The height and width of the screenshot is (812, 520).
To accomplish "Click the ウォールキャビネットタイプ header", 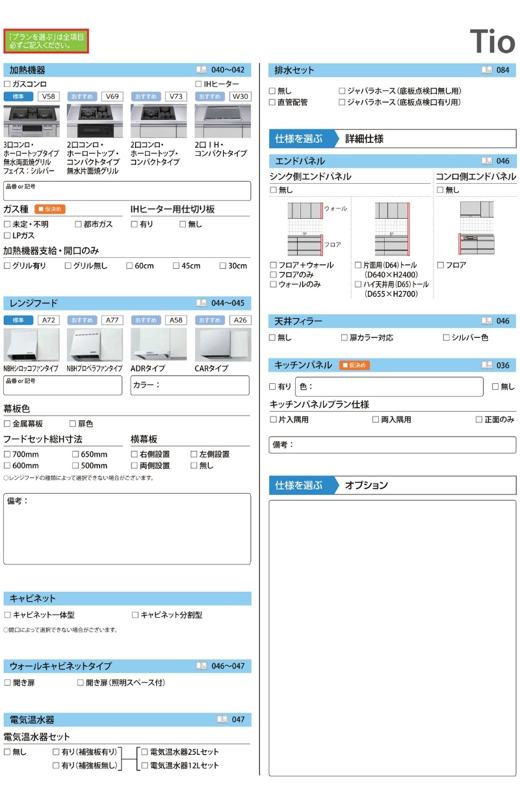I will click(127, 666).
